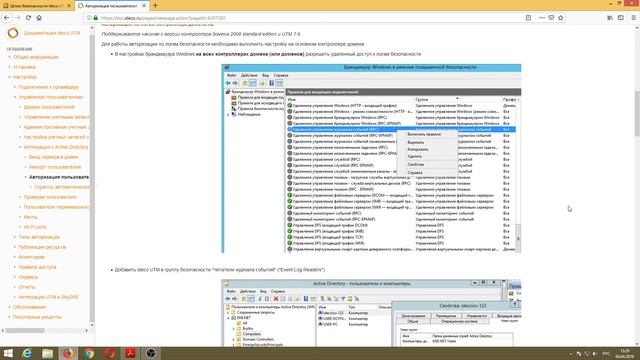Open Импорт пользователей link
Screen dimensions: 640x360
[55, 167]
